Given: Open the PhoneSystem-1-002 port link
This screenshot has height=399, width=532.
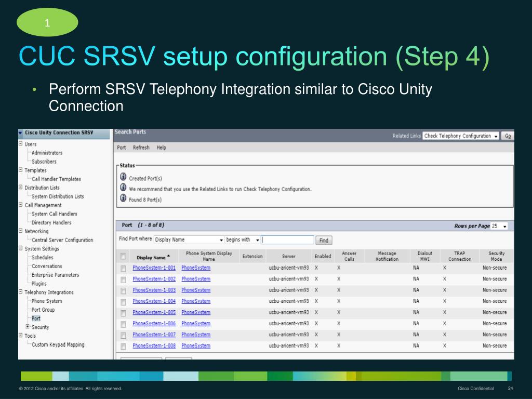Looking at the screenshot, I should [154, 279].
